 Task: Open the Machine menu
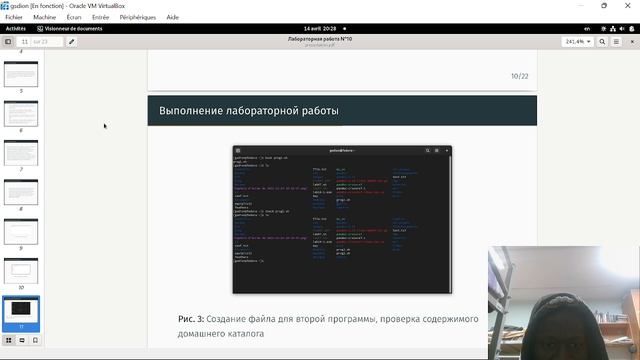point(44,17)
